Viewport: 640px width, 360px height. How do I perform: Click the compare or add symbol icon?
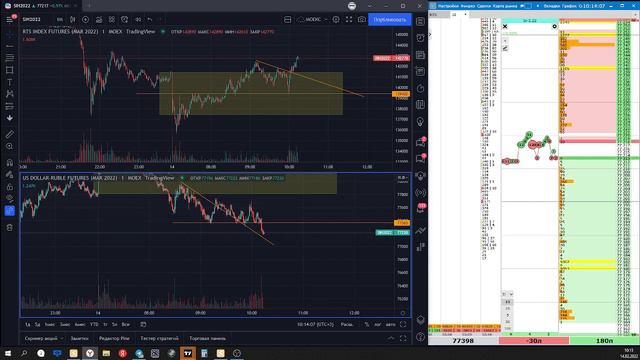[85, 19]
